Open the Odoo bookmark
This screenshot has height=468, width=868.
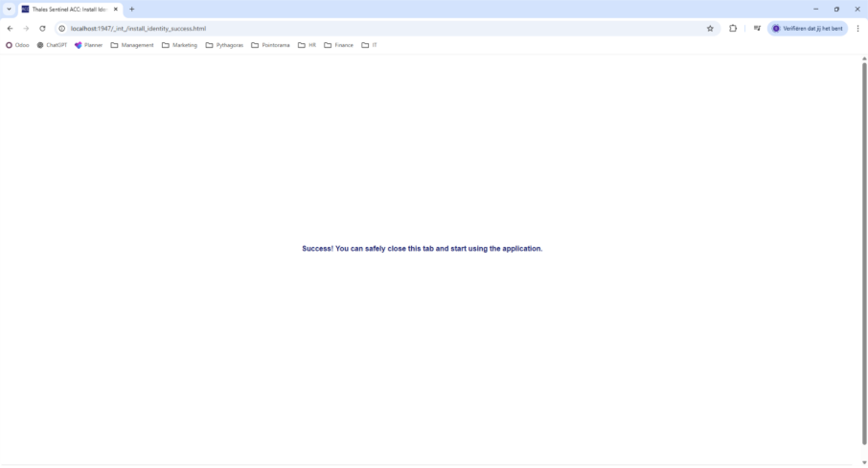(17, 45)
